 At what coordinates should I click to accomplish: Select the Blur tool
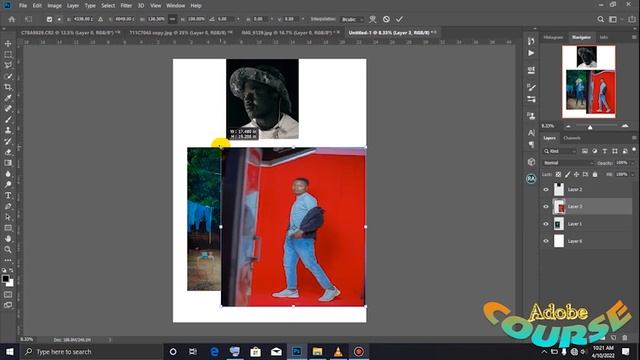tap(8, 173)
